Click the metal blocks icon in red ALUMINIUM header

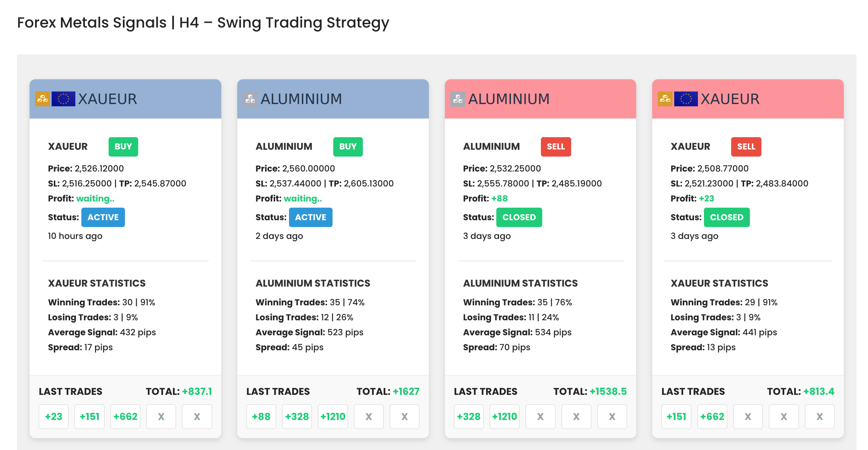(x=458, y=99)
